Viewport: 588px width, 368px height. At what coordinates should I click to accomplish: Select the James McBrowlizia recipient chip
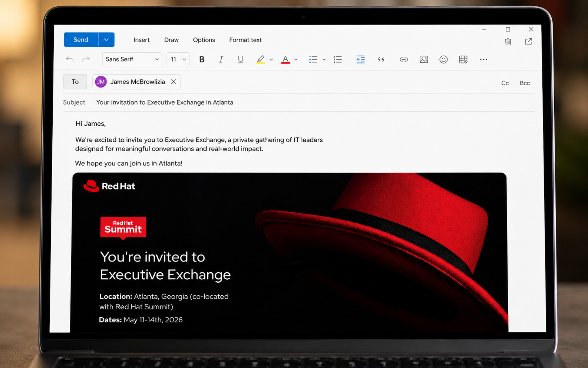pos(136,82)
